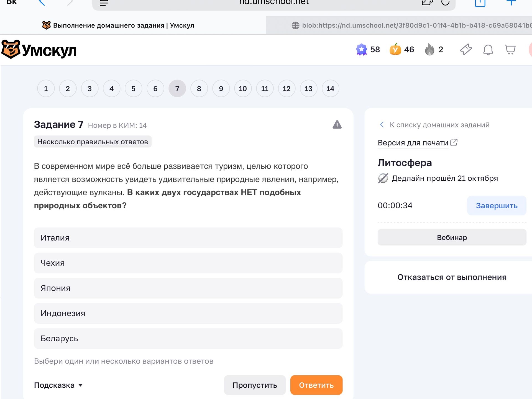The width and height of the screenshot is (532, 399).
Task: Go to task number 1
Action: (46, 89)
